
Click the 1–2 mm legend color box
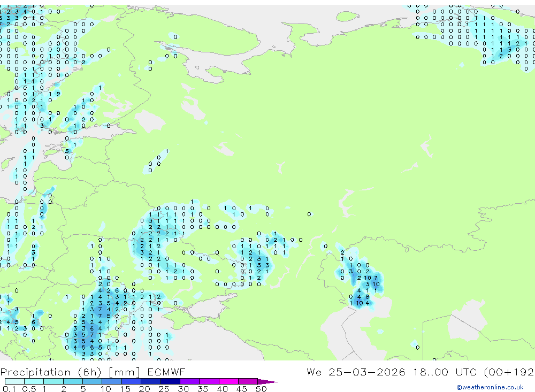pyautogui.click(x=53, y=381)
